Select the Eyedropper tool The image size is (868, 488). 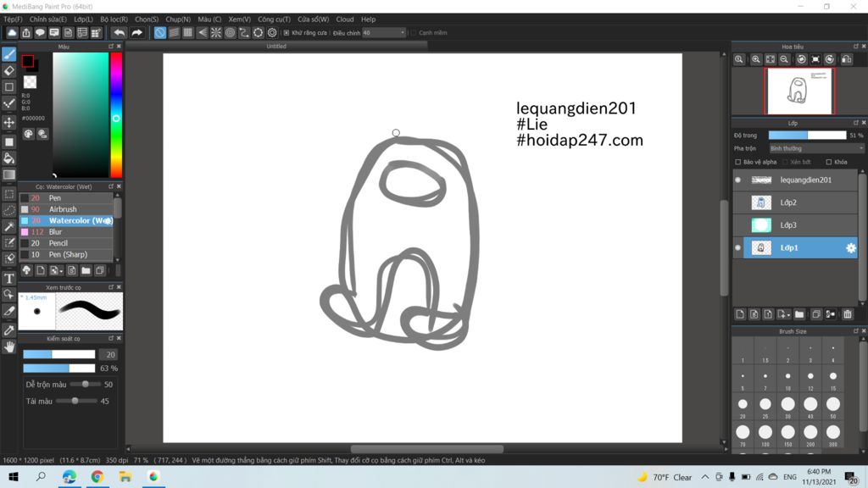click(8, 330)
